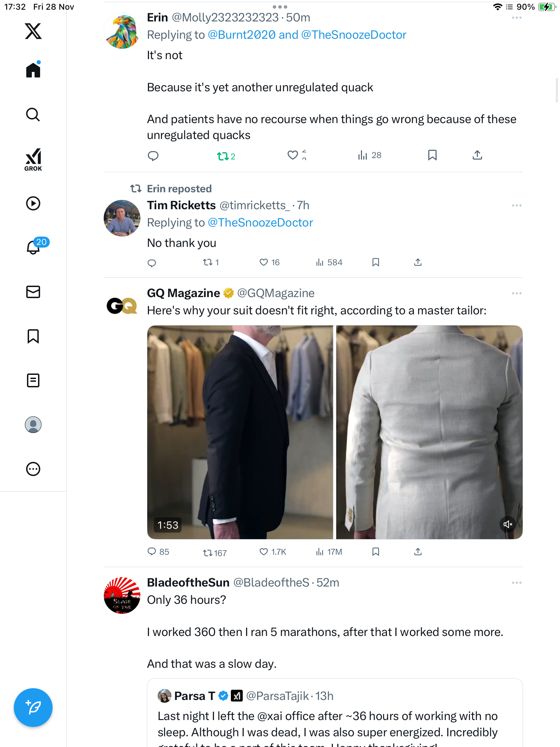Open Messages envelope icon

coord(33,292)
